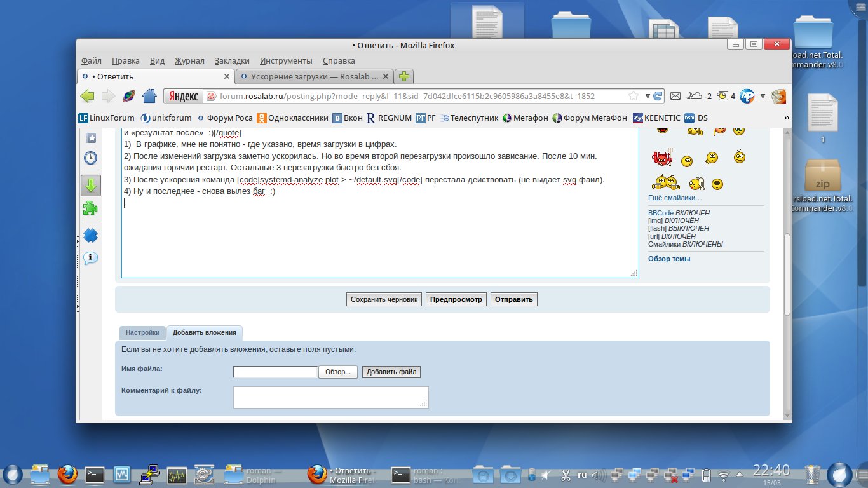Image resolution: width=868 pixels, height=488 pixels.
Task: Open the dropdown arrow next to the AP icon
Action: click(762, 96)
